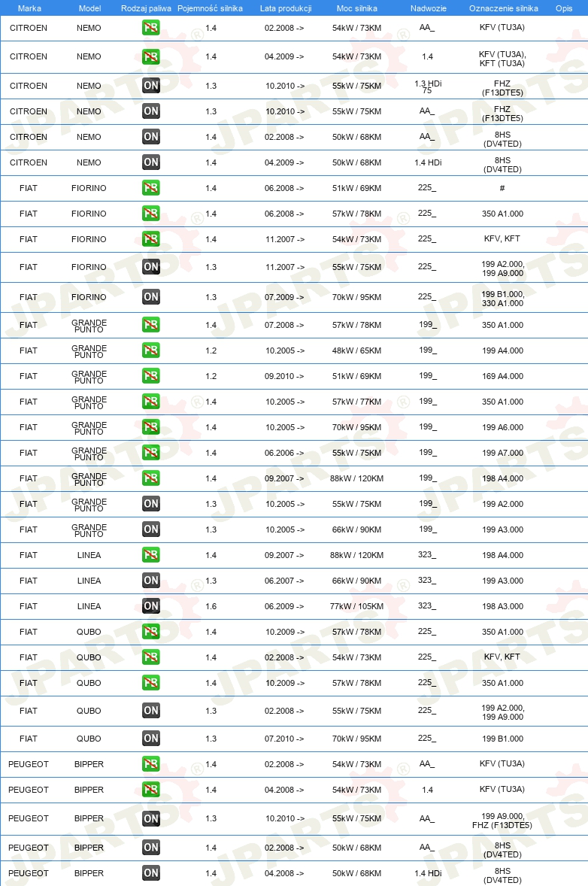The height and width of the screenshot is (886, 588).
Task: Click Nadwozie column header
Action: click(x=428, y=8)
